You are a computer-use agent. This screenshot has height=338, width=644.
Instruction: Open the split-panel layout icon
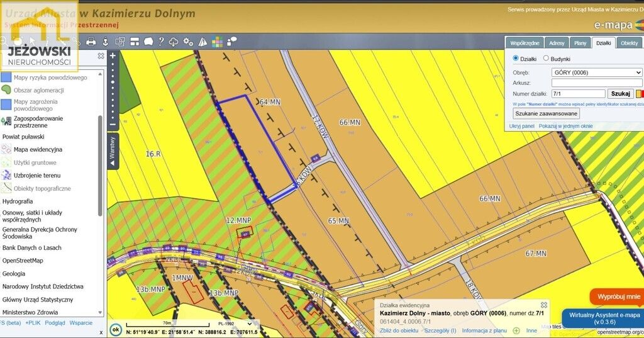point(135,42)
